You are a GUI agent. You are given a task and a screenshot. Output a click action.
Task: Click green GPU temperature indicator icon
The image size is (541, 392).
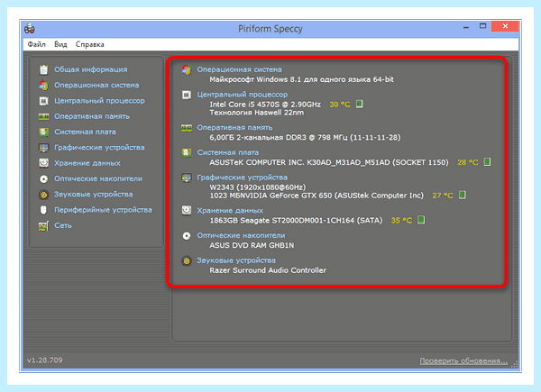coord(463,195)
